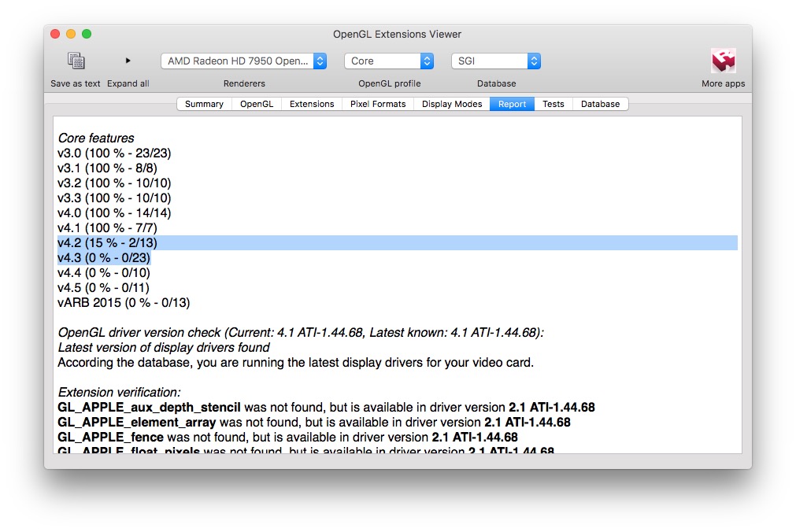Click the highlighted v4.2 (15 % - 2/13) line

coord(398,242)
